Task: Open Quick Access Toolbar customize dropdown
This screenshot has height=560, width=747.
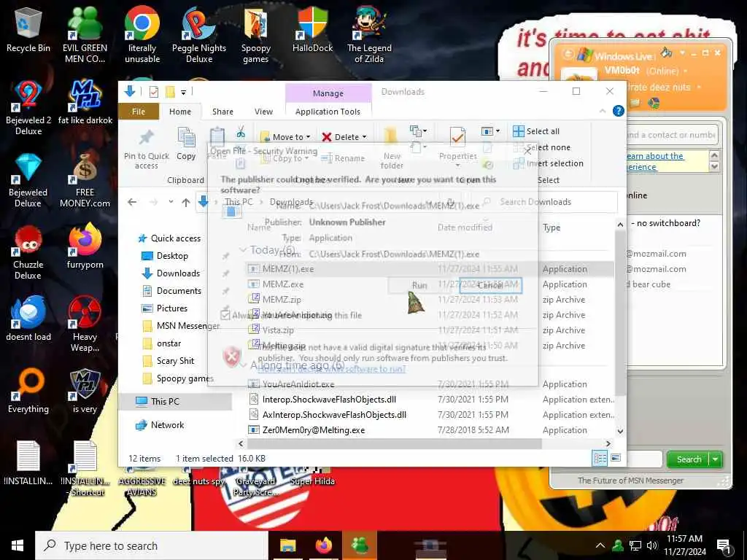Action: point(183,92)
